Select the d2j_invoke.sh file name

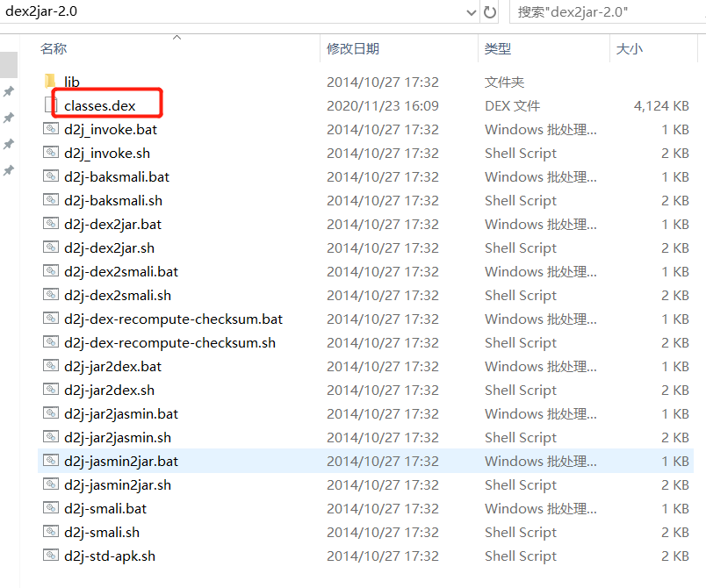click(x=107, y=154)
